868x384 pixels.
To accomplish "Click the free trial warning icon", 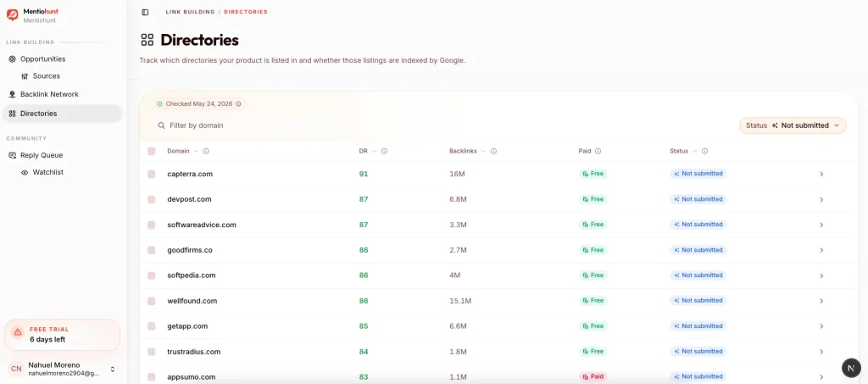I will (18, 332).
